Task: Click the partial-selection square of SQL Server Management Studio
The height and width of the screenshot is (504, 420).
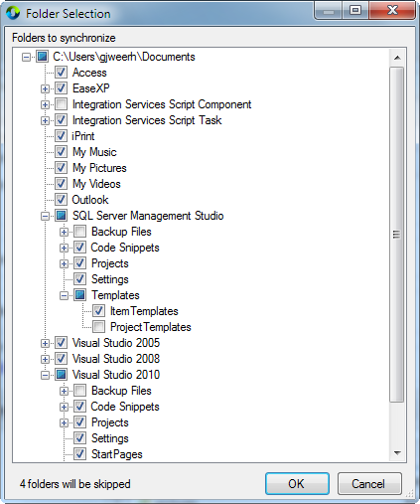Action: tap(61, 216)
